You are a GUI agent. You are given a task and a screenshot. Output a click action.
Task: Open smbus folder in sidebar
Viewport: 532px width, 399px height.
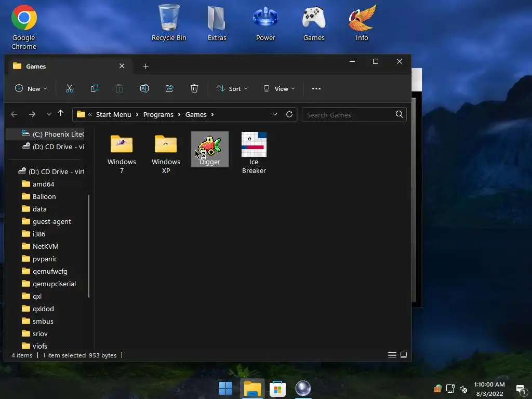(37, 321)
